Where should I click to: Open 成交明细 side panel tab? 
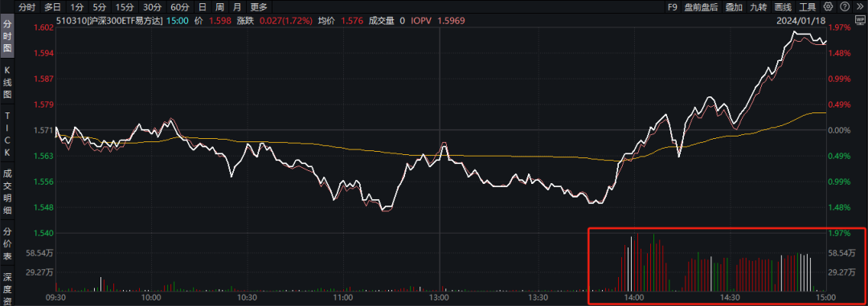7,191
